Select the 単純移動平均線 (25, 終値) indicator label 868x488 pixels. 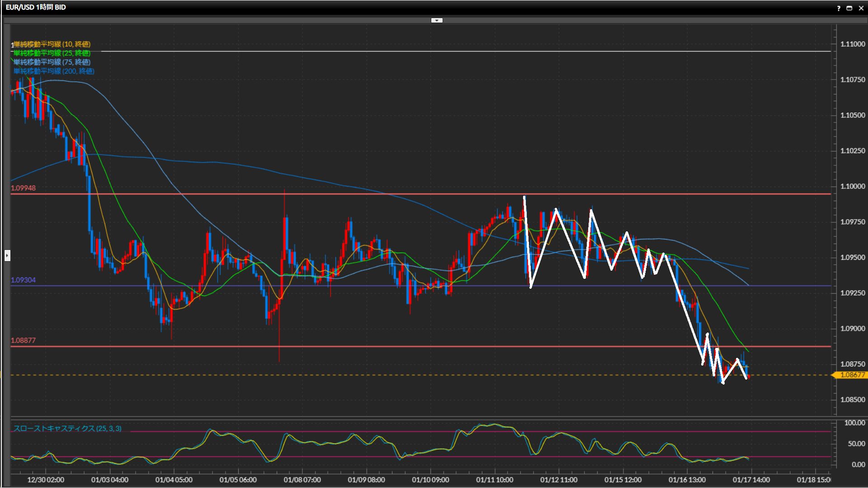(52, 53)
